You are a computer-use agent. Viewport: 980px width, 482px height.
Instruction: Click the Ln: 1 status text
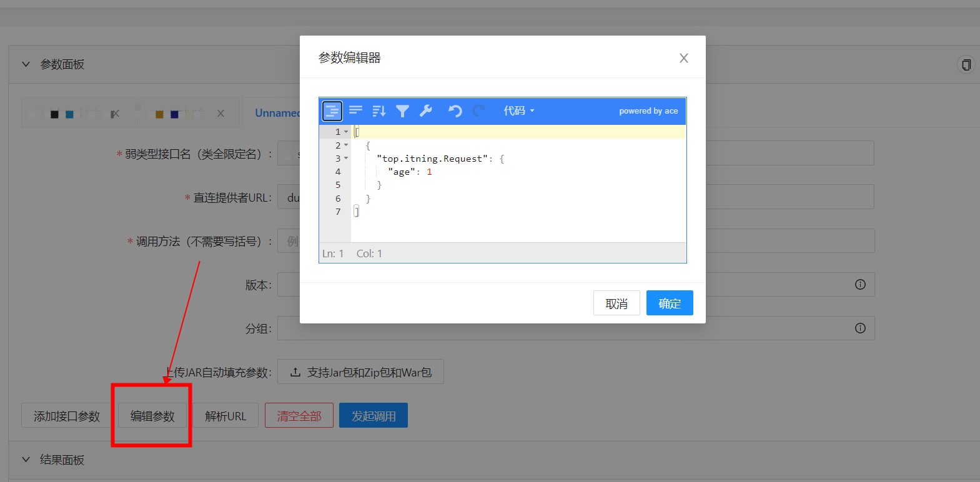point(333,253)
